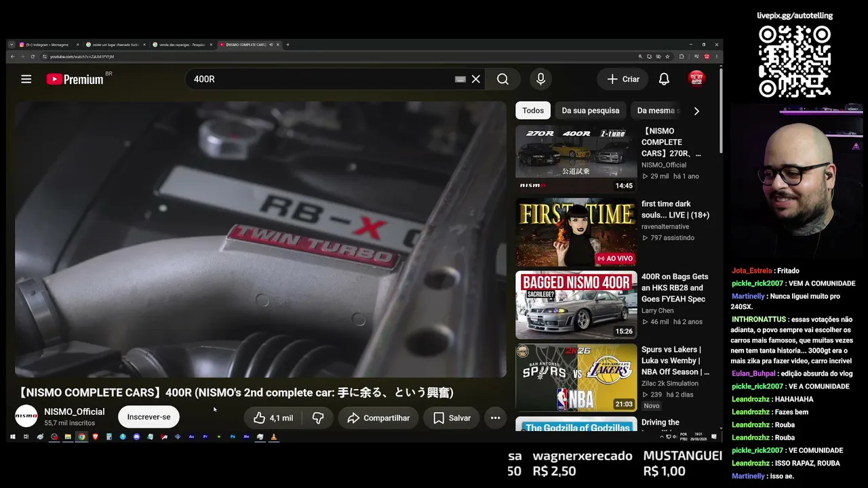Switch to the Instagram Mensagens browser tab
This screenshot has width=868, height=488.
[48, 45]
